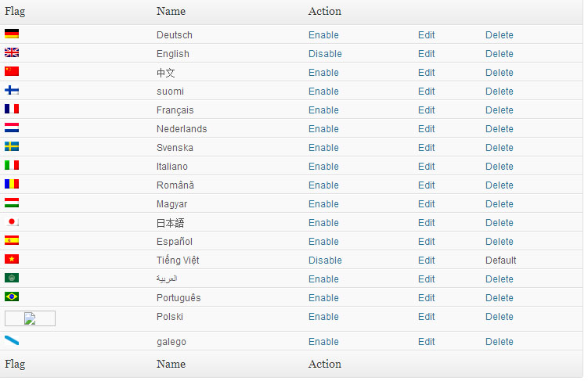Screen dimensions: 588x381
Task: Edit the Français language entry
Action: pyautogui.click(x=427, y=110)
